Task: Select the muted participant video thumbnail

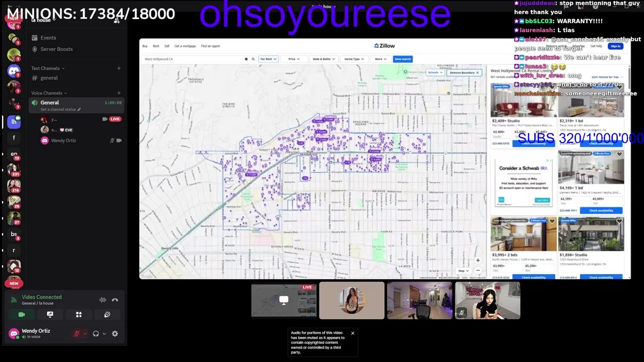Action: tap(488, 301)
